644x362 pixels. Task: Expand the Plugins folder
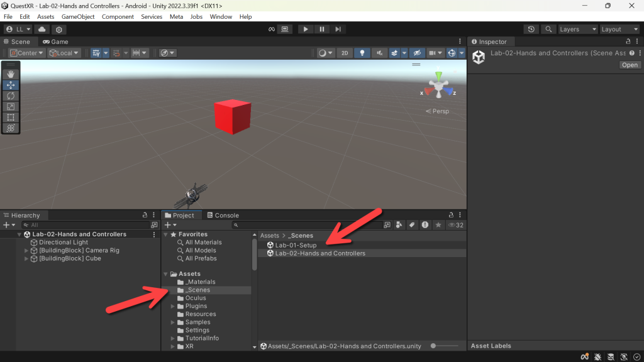click(x=173, y=306)
